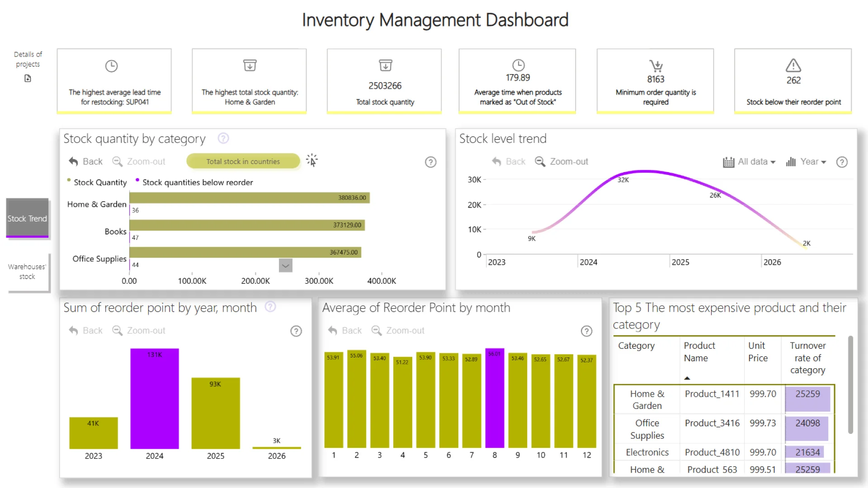
Task: Open help for Average of Reorder Point chart
Action: coord(586,331)
